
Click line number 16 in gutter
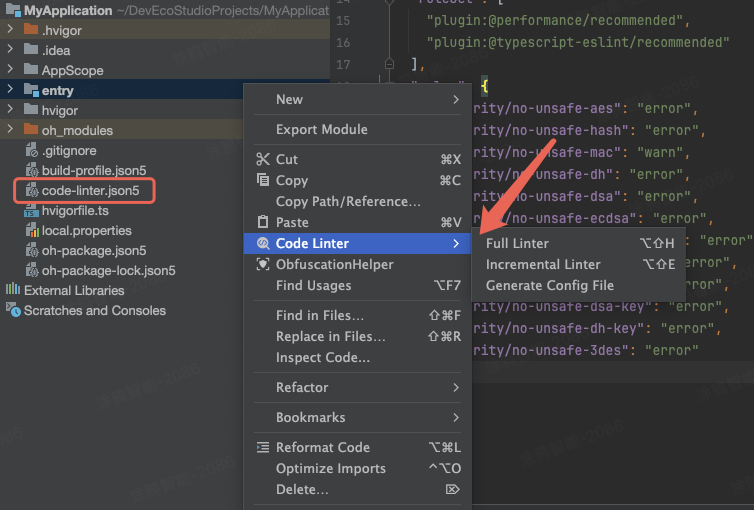(x=343, y=42)
